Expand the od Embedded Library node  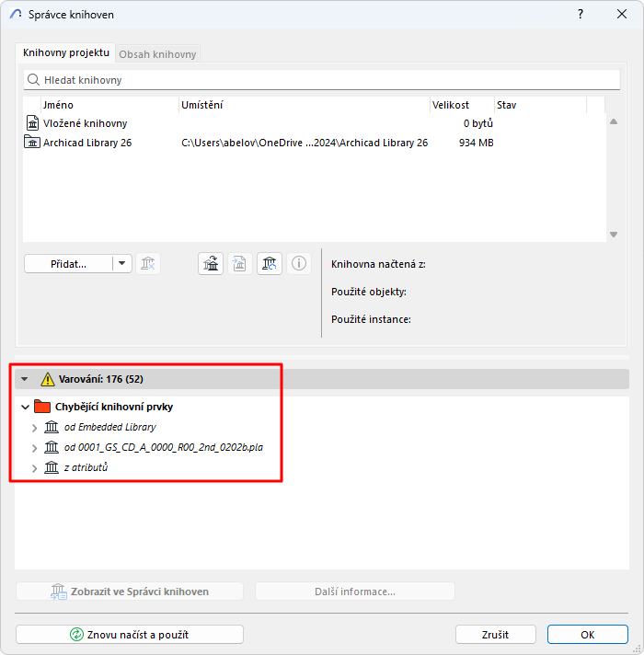click(x=35, y=428)
